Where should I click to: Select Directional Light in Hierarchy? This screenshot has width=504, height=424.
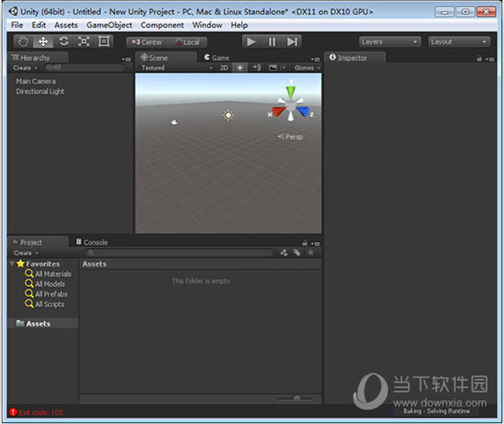pos(40,92)
